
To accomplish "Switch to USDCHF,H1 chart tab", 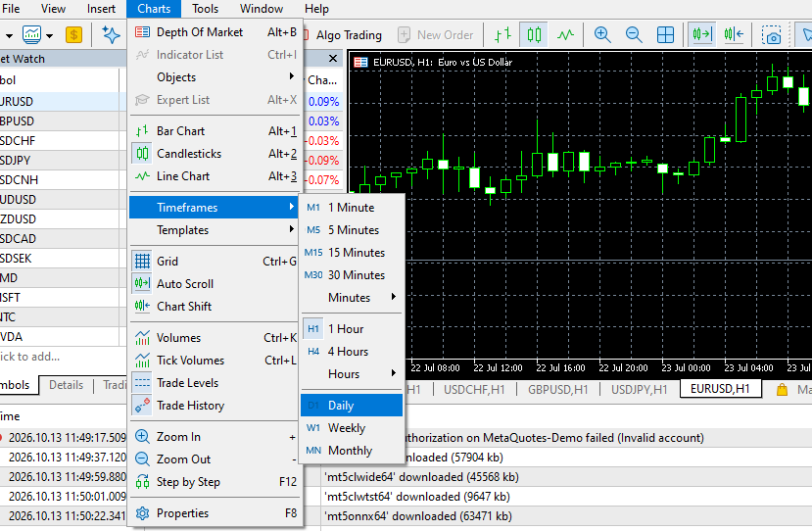I will [474, 390].
